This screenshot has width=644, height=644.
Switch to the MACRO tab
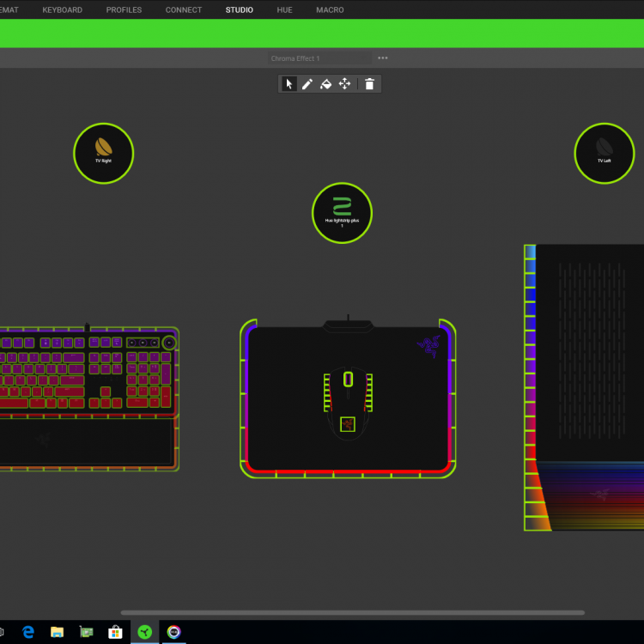coord(330,10)
